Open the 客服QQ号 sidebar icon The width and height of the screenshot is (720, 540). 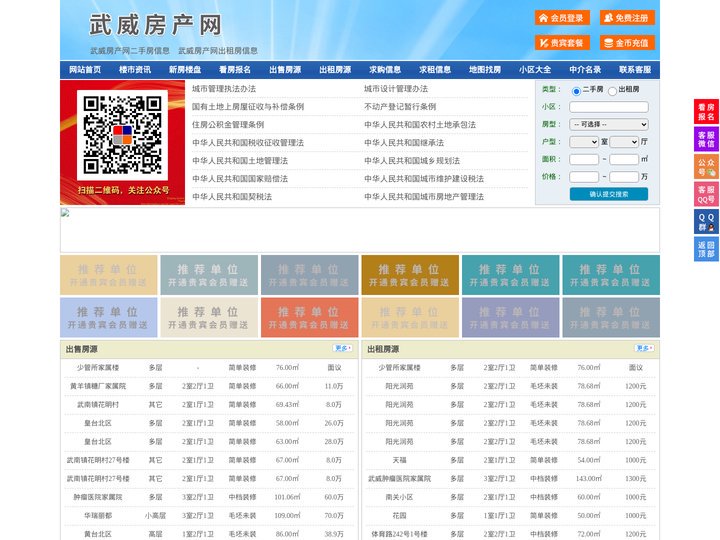706,194
